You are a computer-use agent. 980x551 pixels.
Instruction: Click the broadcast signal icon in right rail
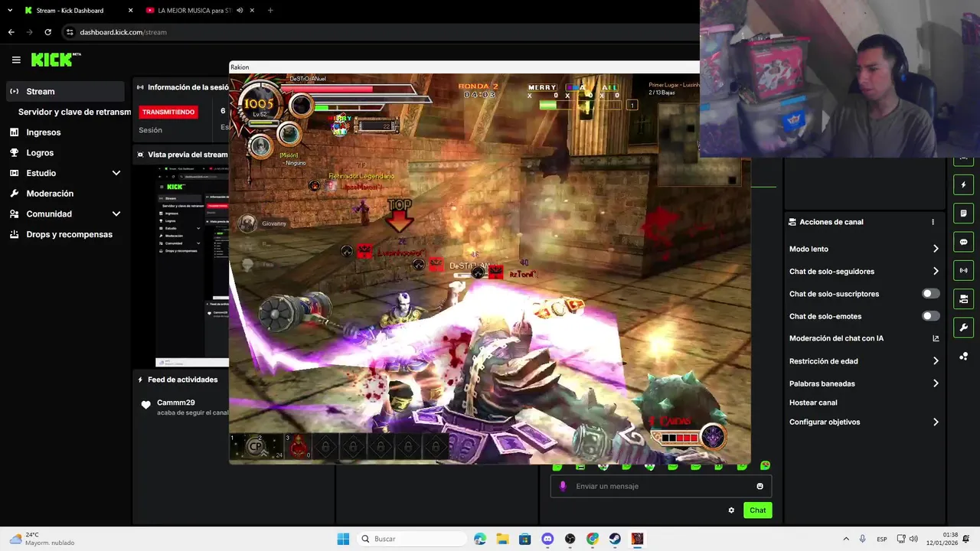point(963,270)
